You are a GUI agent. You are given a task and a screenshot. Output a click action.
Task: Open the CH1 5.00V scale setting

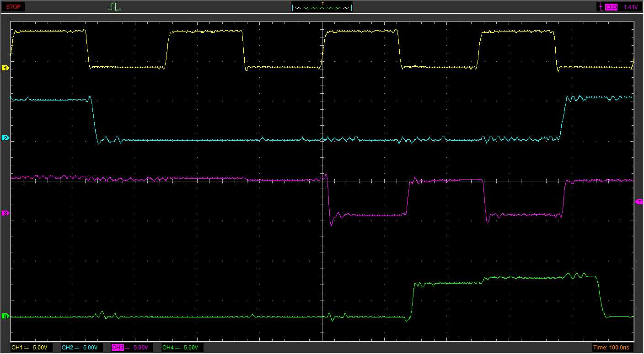(x=40, y=348)
